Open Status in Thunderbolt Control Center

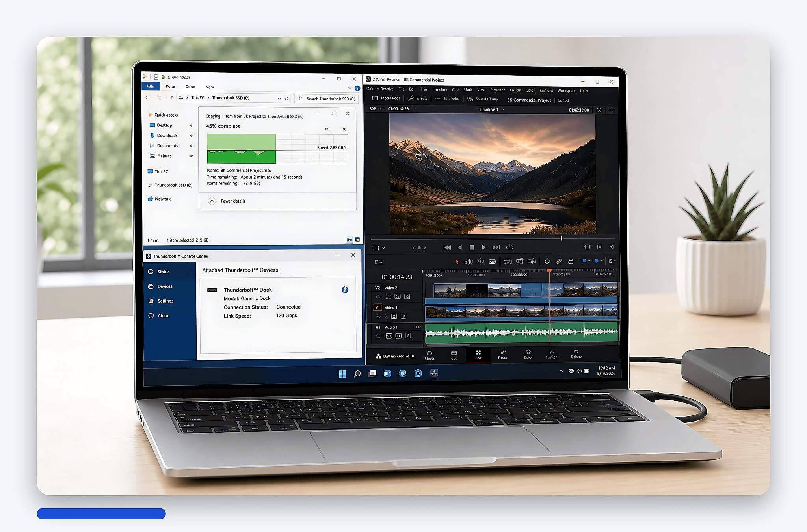click(x=159, y=272)
